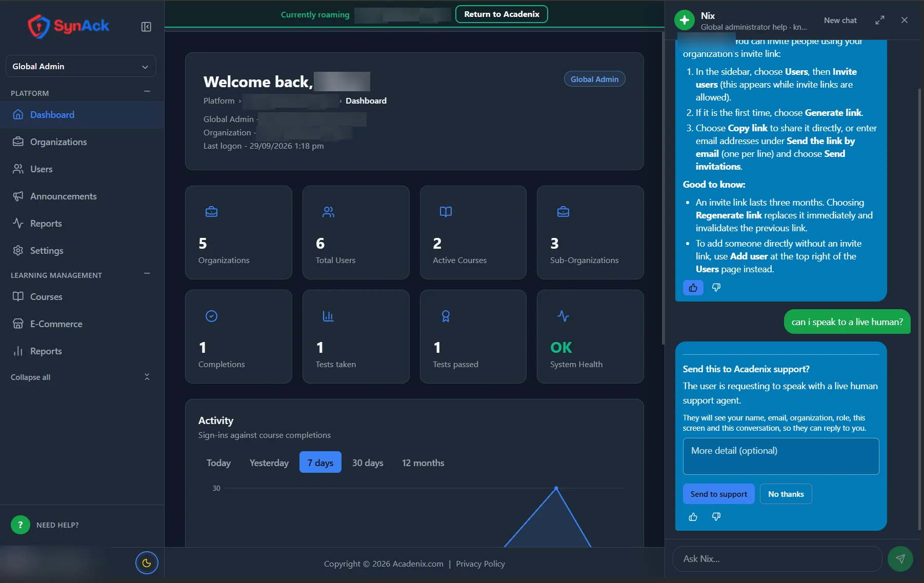Open Platform Reports with pulse icon
The height and width of the screenshot is (583, 924).
tap(82, 223)
